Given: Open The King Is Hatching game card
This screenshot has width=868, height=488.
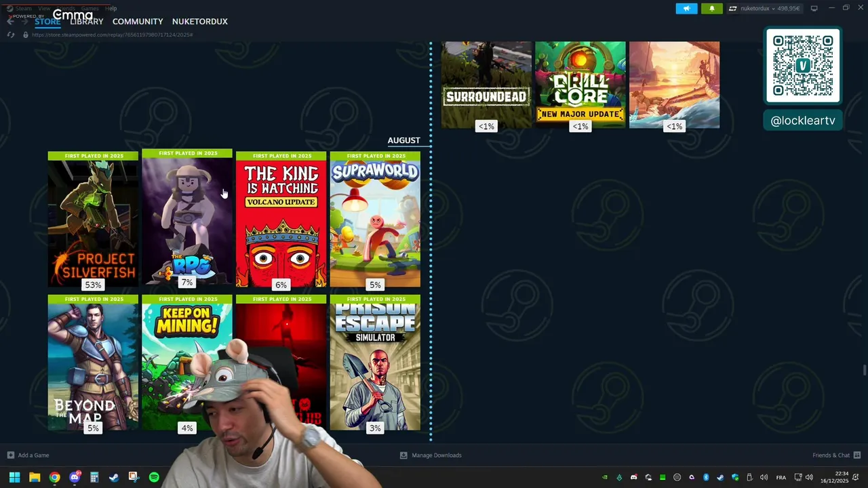Looking at the screenshot, I should pyautogui.click(x=281, y=219).
